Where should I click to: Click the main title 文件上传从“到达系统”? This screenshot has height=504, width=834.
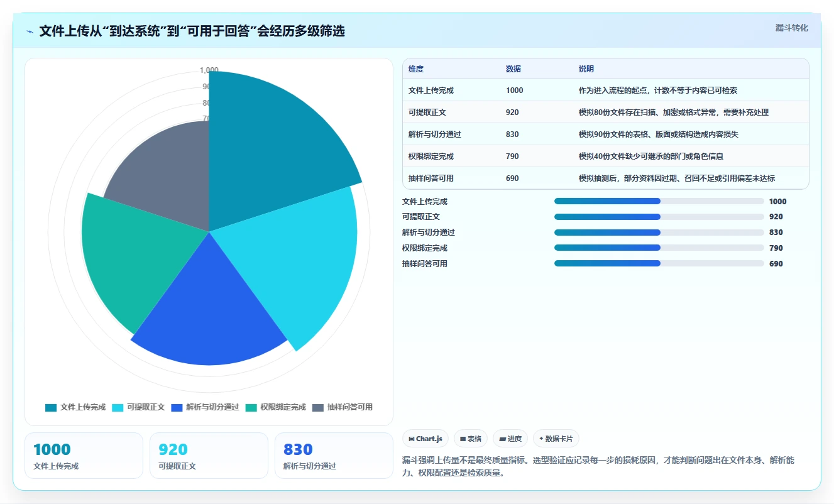[192, 31]
